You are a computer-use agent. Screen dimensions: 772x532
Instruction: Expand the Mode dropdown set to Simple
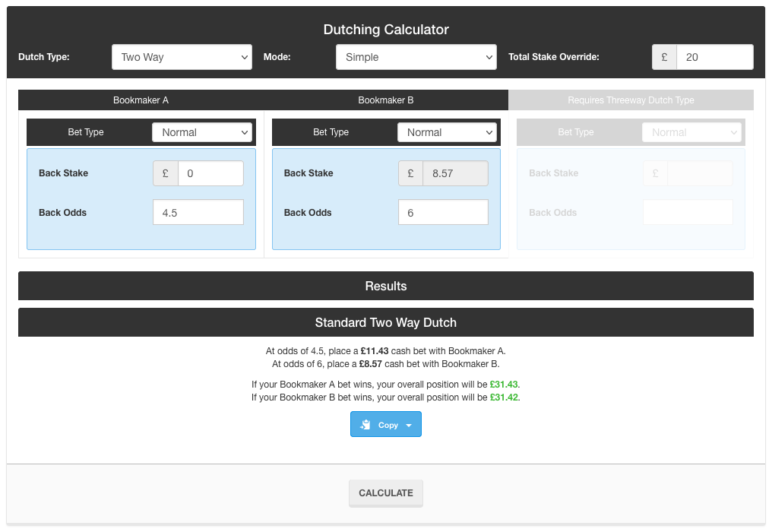pos(416,57)
